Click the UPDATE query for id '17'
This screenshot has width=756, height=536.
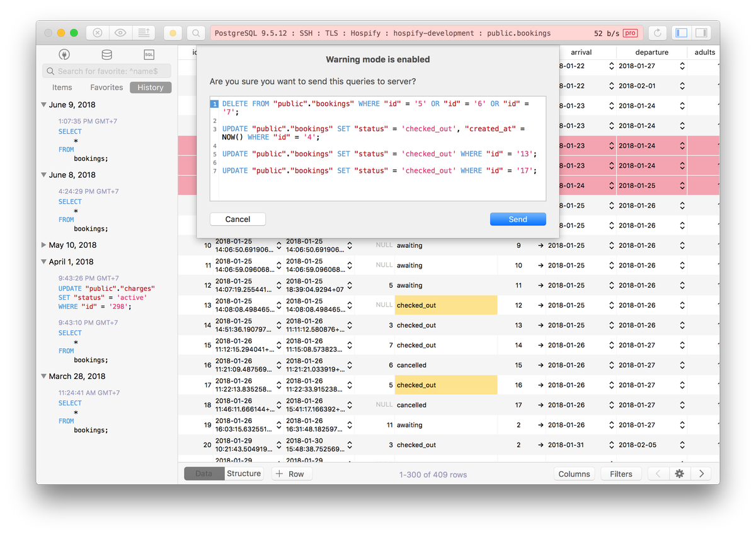379,170
